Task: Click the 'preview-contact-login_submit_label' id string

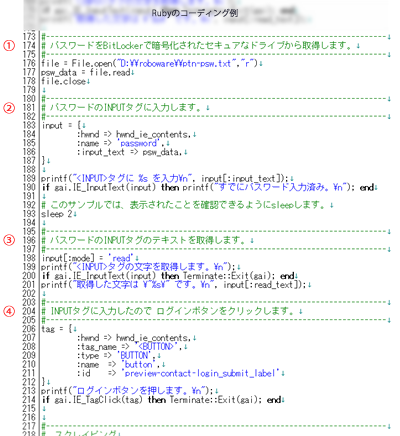Action: (200, 373)
